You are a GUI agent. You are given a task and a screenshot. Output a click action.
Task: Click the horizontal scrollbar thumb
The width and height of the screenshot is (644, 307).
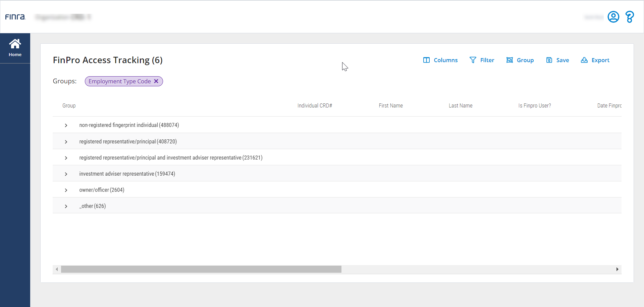click(201, 269)
